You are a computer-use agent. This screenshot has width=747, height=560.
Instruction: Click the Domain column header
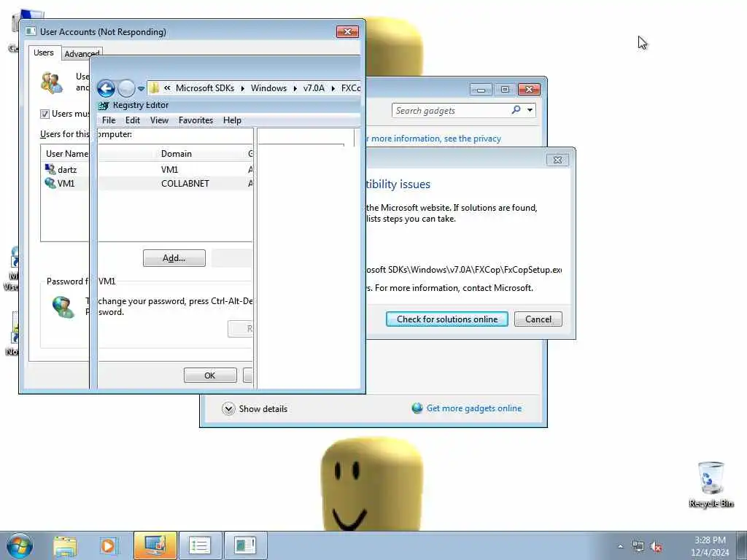[x=177, y=154]
